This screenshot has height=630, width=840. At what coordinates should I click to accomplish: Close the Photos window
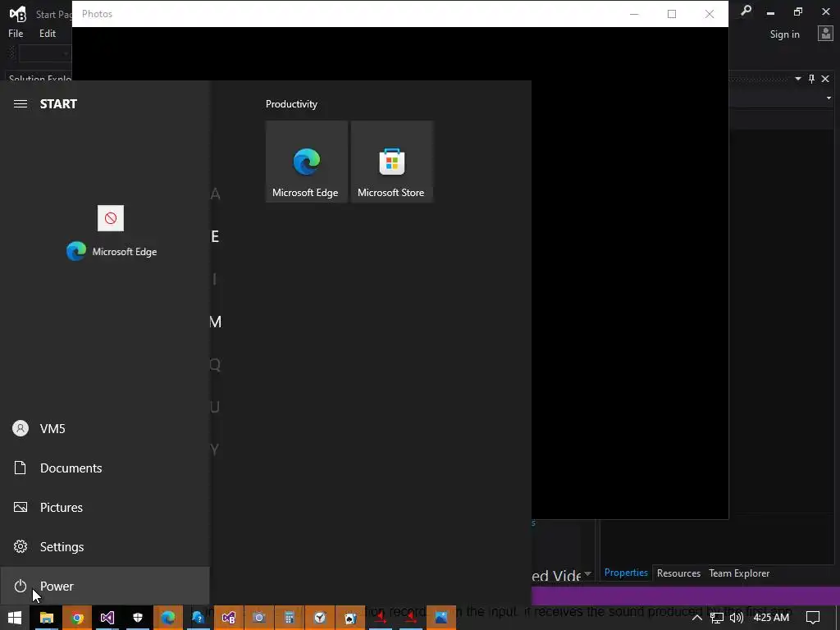pos(710,14)
